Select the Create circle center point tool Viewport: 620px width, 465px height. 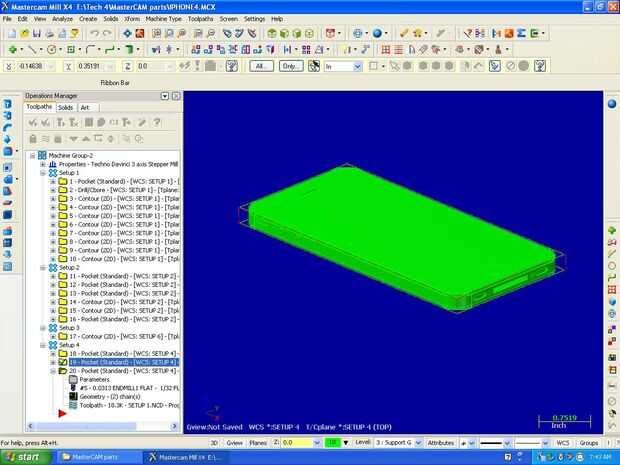(51, 50)
